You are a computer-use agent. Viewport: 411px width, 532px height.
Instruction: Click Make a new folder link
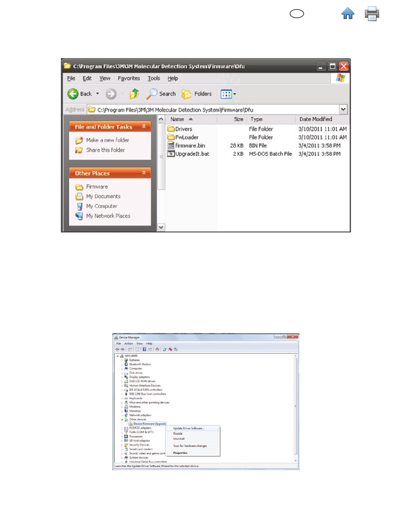point(107,140)
